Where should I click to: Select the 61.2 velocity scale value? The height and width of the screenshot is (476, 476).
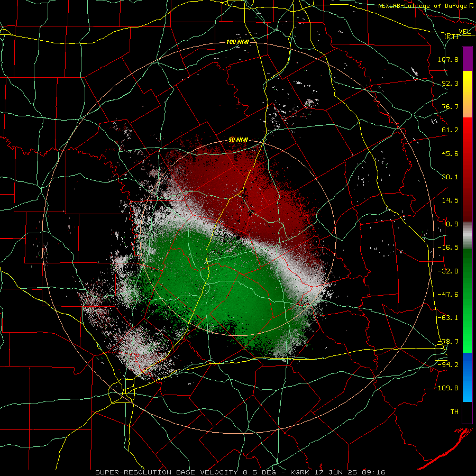(450, 130)
